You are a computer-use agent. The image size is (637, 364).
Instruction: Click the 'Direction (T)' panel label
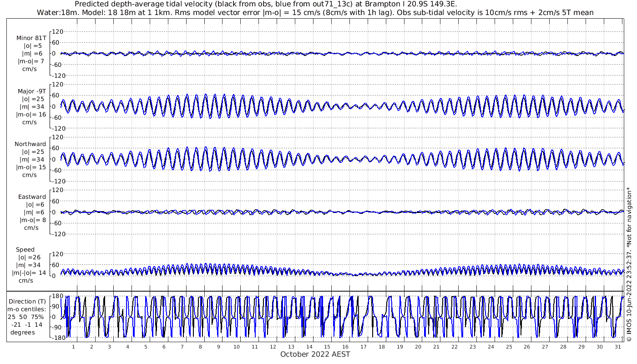point(28,301)
